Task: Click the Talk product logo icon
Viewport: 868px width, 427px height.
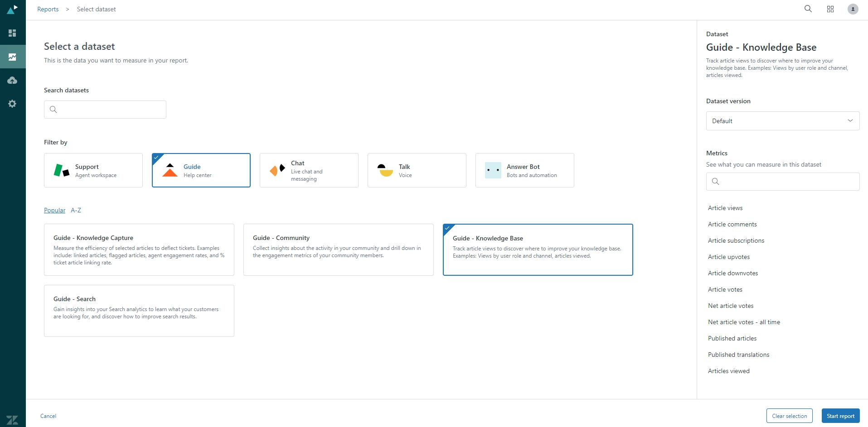Action: (385, 170)
